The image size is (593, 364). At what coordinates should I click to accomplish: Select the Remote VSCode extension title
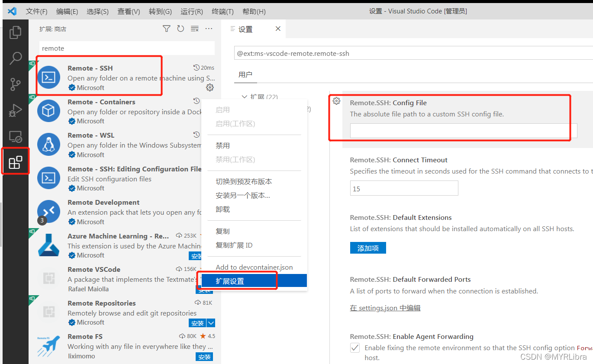click(94, 270)
